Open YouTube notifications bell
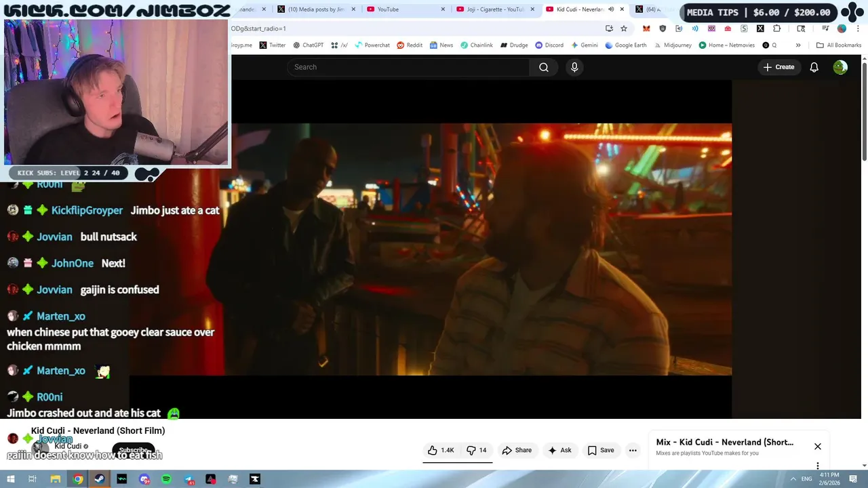The width and height of the screenshot is (868, 488). point(814,67)
